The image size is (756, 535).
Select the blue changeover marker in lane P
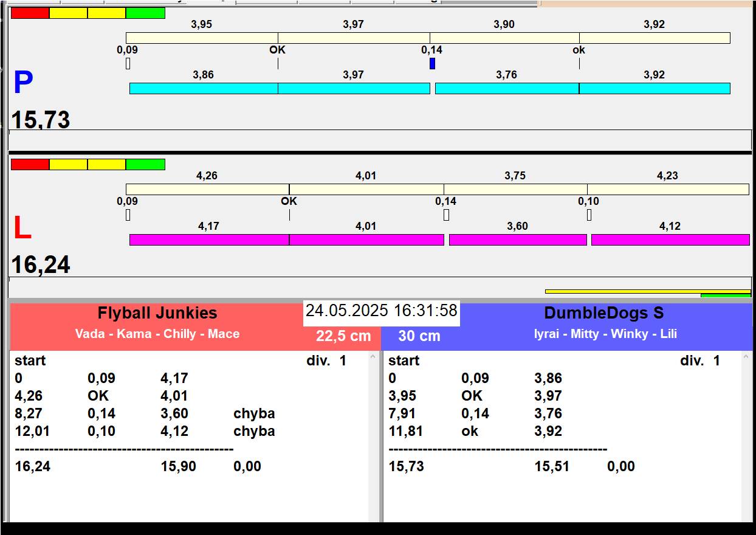click(432, 63)
